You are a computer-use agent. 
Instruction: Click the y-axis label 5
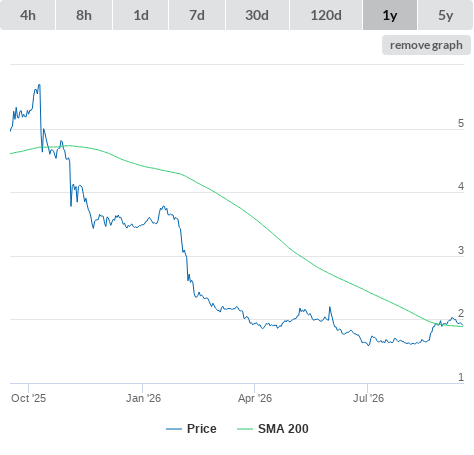pos(461,123)
